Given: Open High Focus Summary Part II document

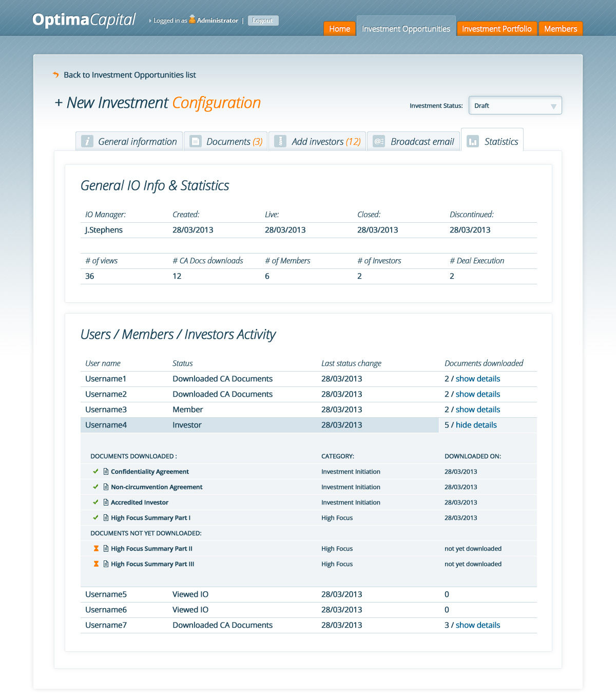Looking at the screenshot, I should pyautogui.click(x=151, y=549).
